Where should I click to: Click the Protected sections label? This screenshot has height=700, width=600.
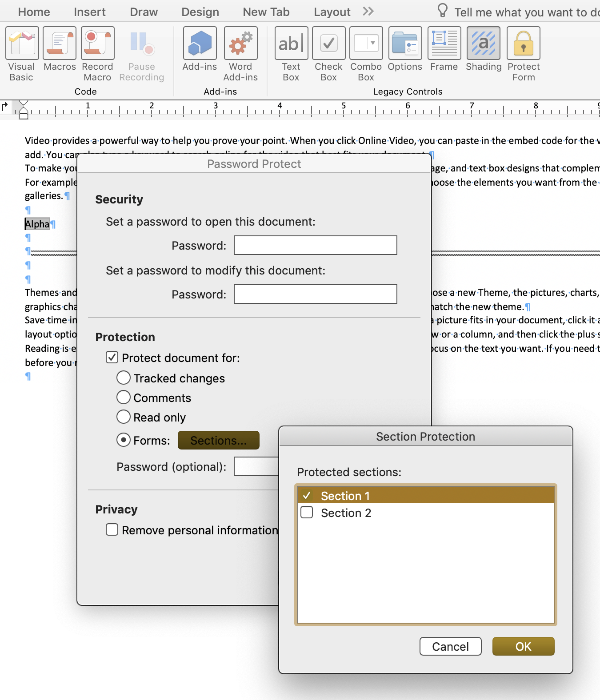(349, 472)
